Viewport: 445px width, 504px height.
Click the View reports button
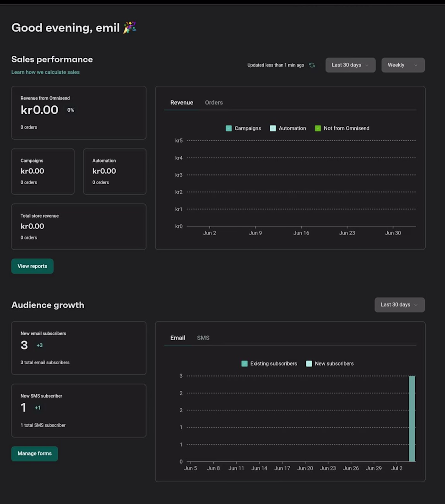click(x=33, y=266)
